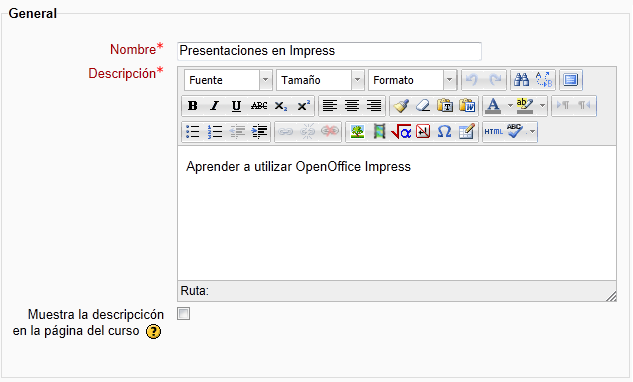Switch to HTML source editing

493,132
